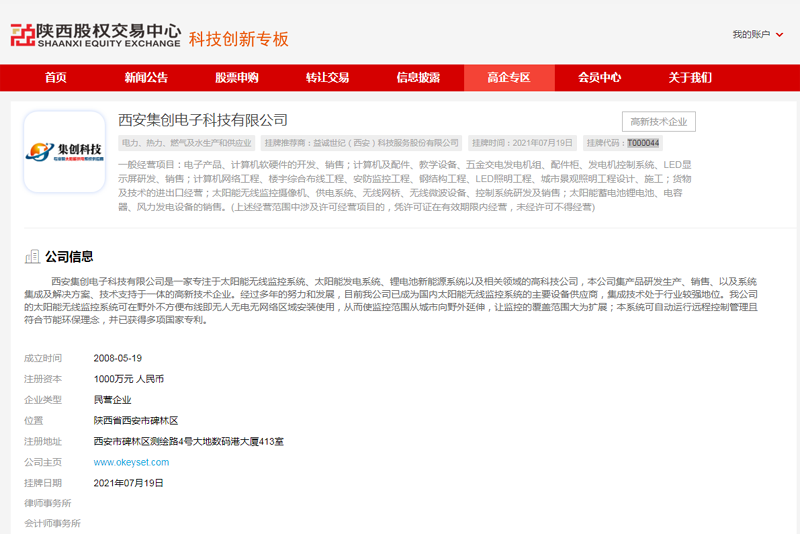Click the 科技创新专板 header title
This screenshot has height=534, width=800.
click(239, 39)
